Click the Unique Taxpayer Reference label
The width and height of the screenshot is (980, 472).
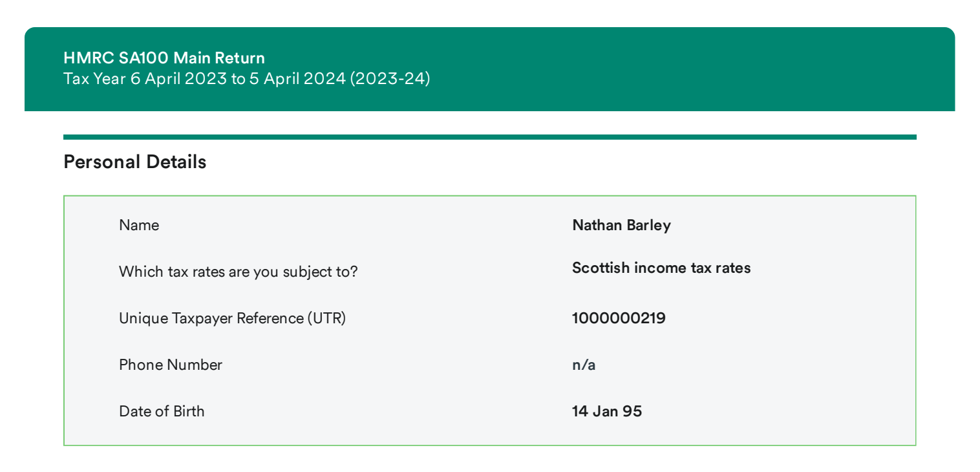(x=232, y=318)
